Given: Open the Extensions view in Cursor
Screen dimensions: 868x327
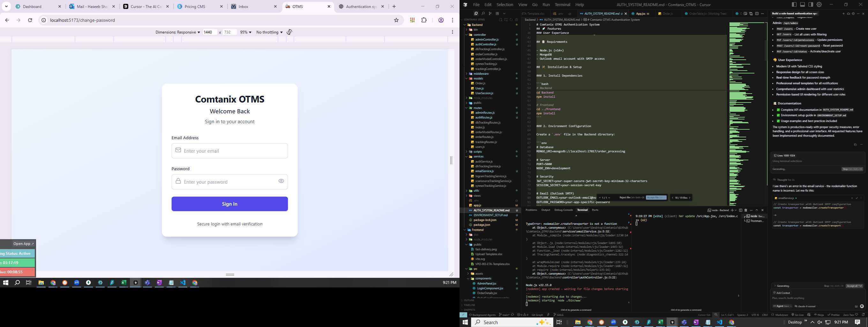Looking at the screenshot, I should pyautogui.click(x=498, y=13).
